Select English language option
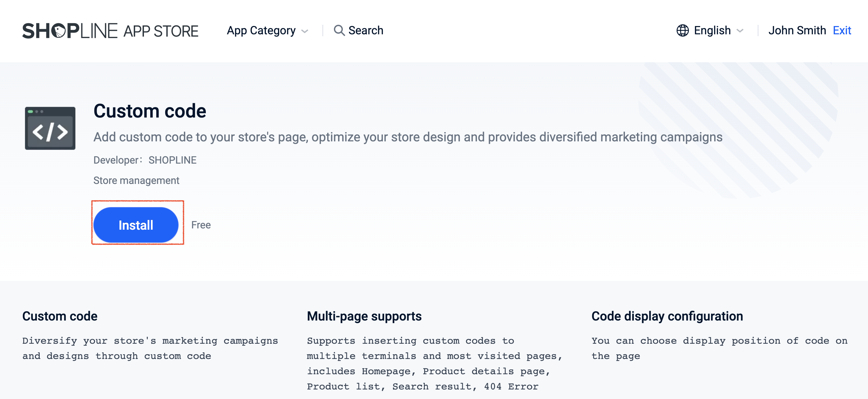This screenshot has width=868, height=399. pyautogui.click(x=712, y=30)
